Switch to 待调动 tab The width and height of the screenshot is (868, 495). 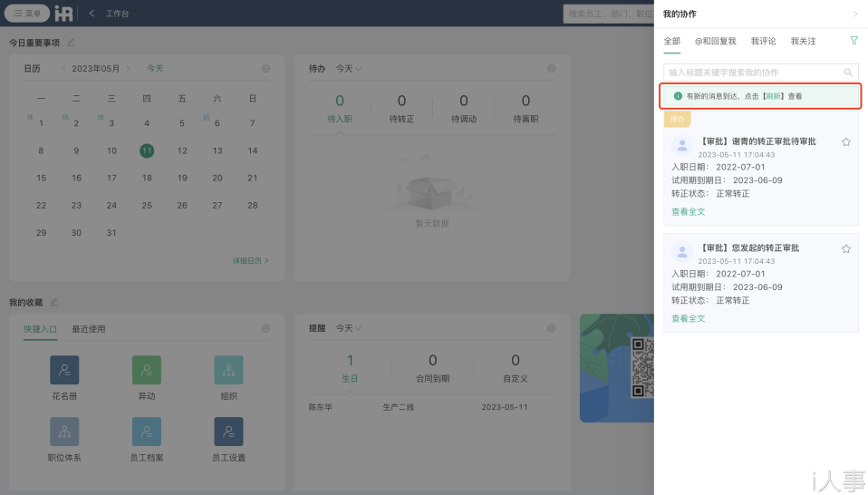(464, 109)
